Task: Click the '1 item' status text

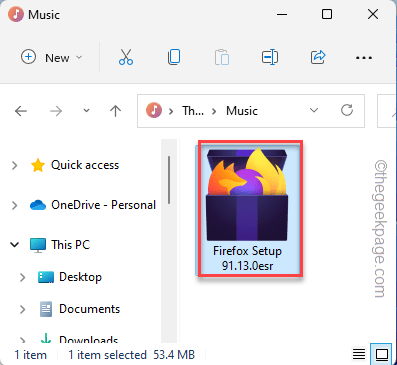Action: tap(30, 355)
